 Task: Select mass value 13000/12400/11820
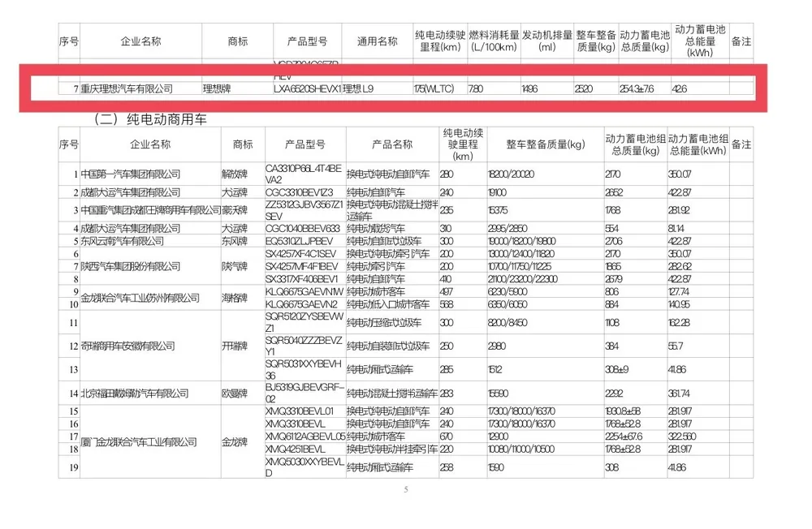coord(521,254)
